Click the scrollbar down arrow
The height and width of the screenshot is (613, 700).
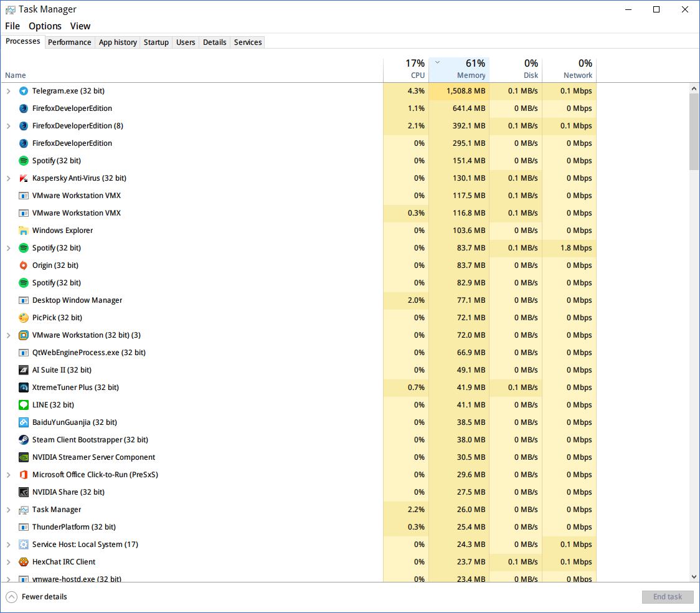tap(694, 577)
